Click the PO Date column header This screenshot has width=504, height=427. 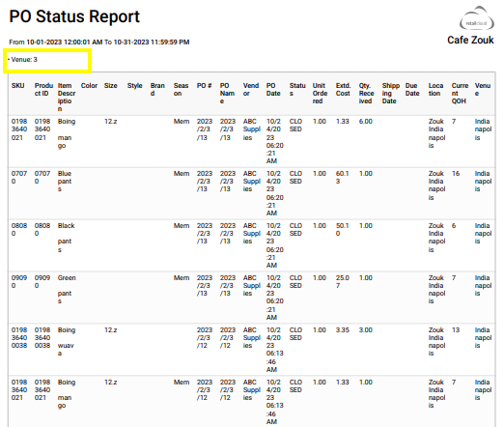point(273,90)
